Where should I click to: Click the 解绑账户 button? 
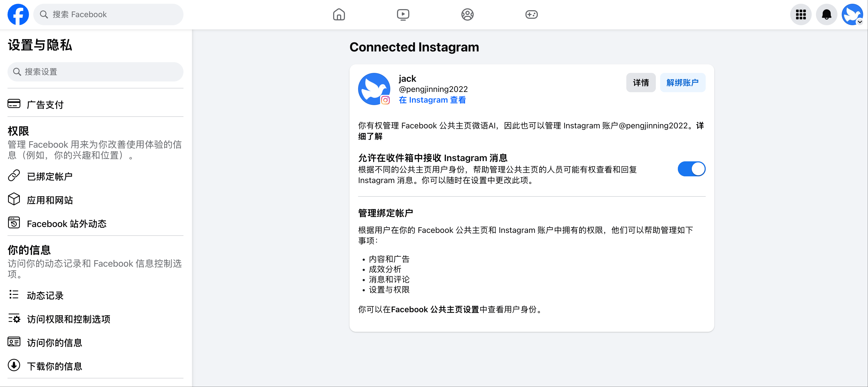(x=682, y=83)
